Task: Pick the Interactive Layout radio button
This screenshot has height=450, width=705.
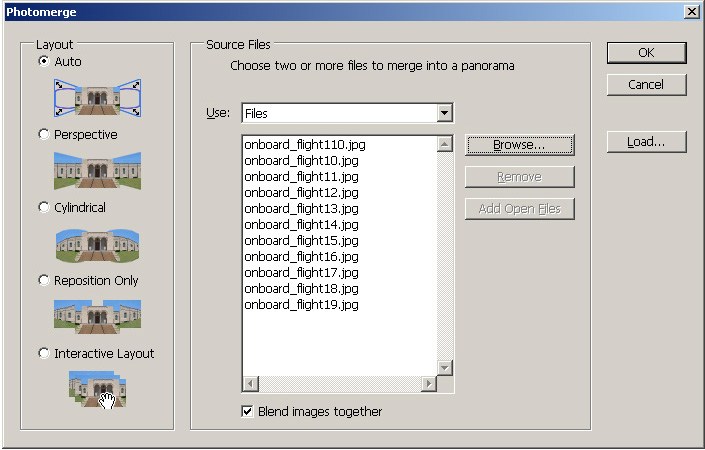Action: (x=43, y=354)
